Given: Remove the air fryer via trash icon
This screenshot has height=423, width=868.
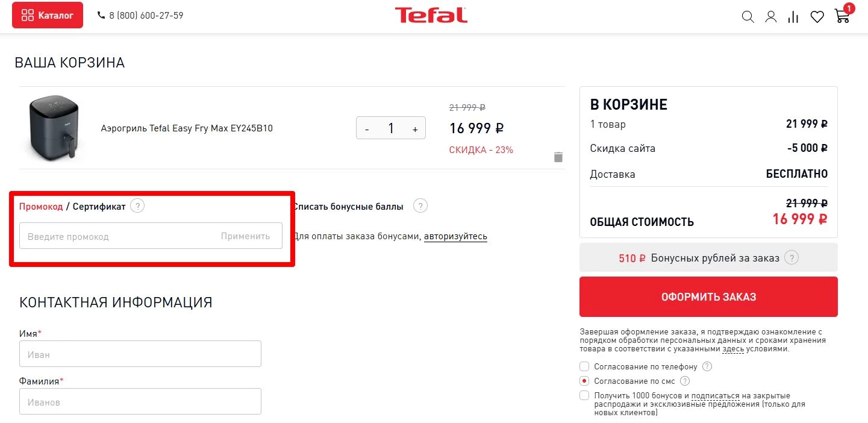Looking at the screenshot, I should coord(558,156).
